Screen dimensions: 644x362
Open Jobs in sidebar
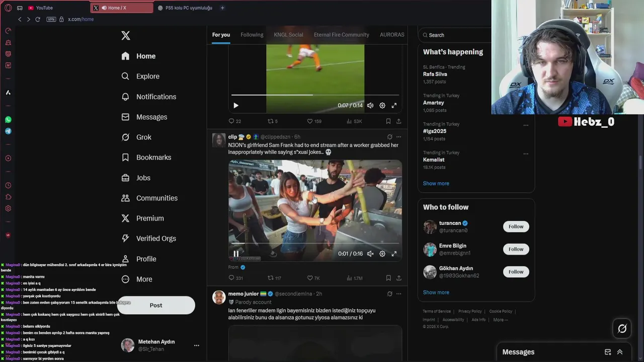136,177
